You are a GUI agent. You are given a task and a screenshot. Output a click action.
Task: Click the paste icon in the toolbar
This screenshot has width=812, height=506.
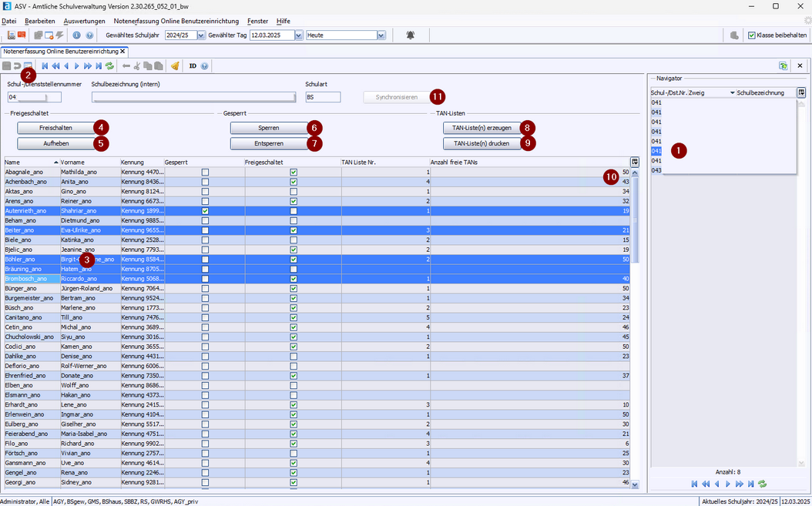click(x=158, y=65)
